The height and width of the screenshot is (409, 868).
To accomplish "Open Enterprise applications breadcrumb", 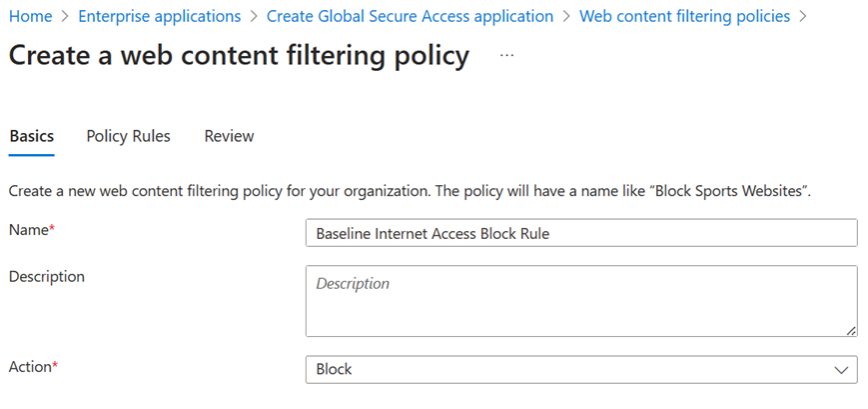I will 160,16.
